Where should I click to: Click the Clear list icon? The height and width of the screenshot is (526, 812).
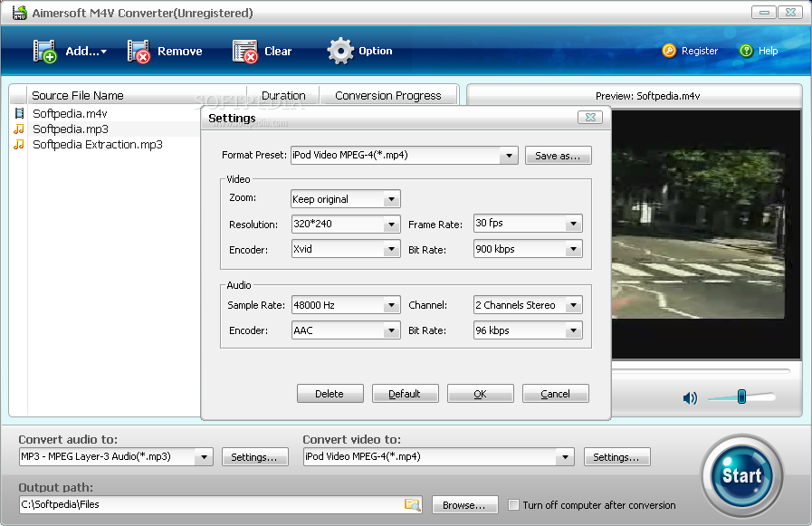(x=245, y=52)
